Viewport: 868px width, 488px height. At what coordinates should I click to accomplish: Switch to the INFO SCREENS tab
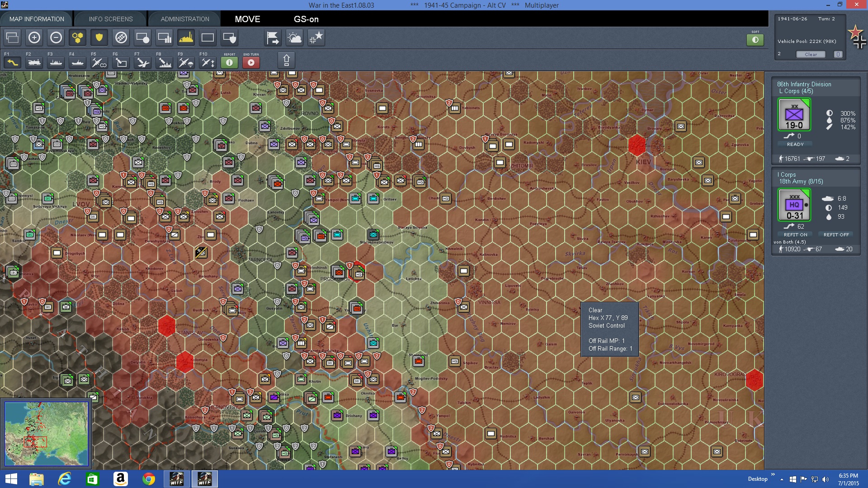(x=111, y=19)
